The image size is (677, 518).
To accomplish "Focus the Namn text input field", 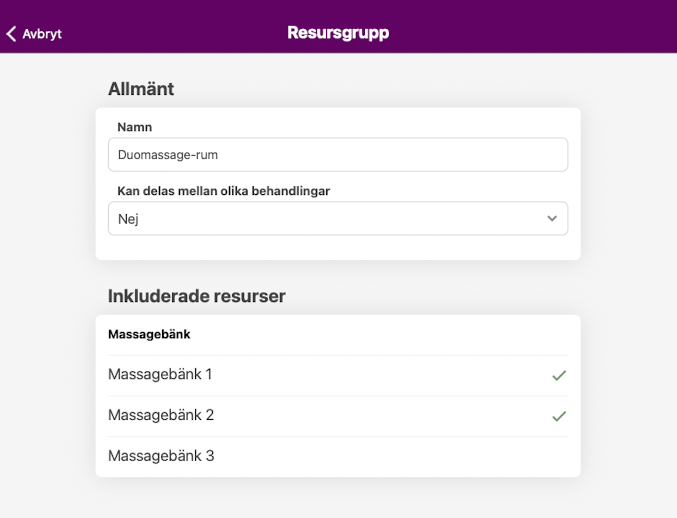I will coord(400,155).
